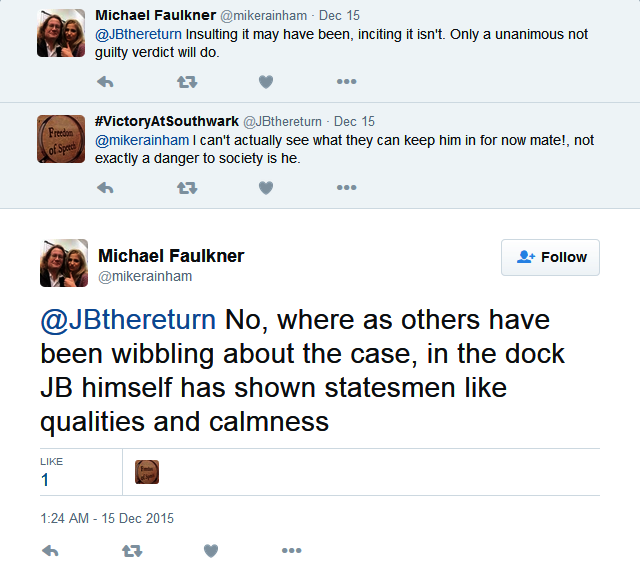Open the 1:24 AM - 15 Dec 2015 timestamp
This screenshot has height=569, width=640.
click(107, 518)
